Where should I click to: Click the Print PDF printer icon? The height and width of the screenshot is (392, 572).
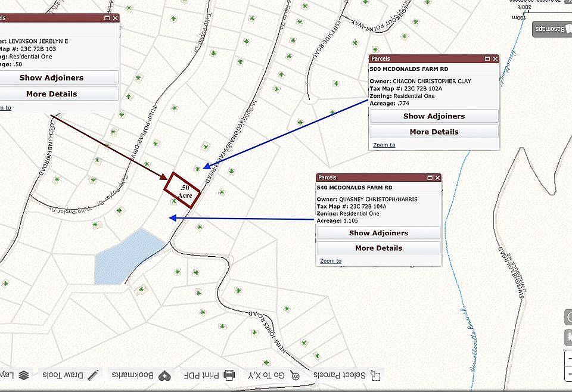tap(229, 376)
